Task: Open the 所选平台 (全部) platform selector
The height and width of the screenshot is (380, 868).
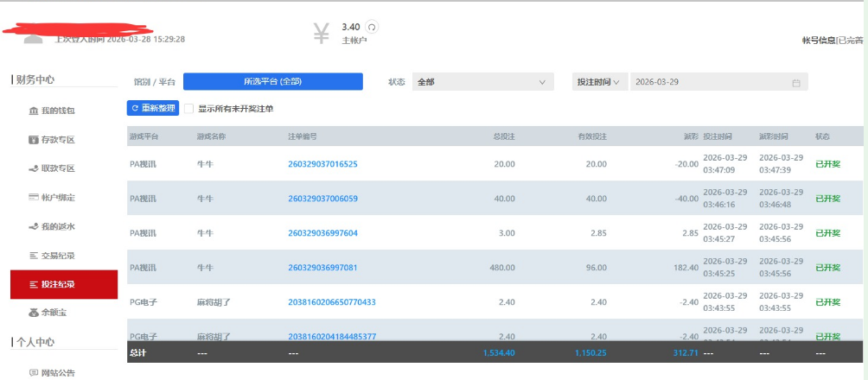Action: click(x=272, y=81)
